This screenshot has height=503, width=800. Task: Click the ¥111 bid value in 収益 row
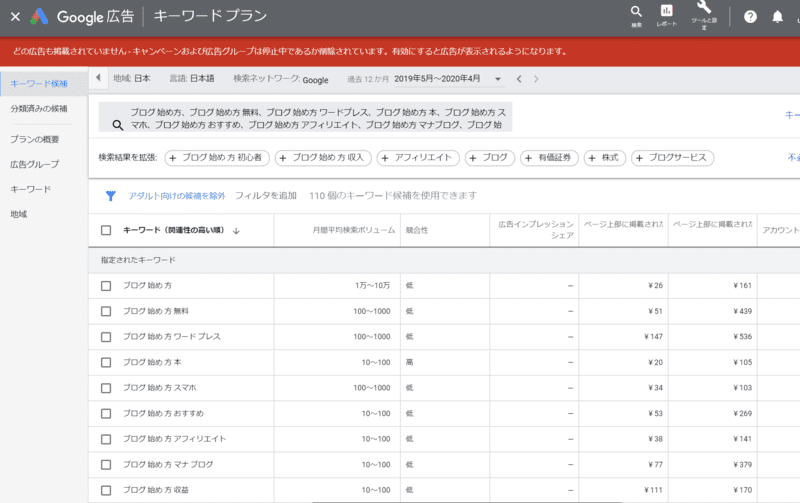[653, 490]
